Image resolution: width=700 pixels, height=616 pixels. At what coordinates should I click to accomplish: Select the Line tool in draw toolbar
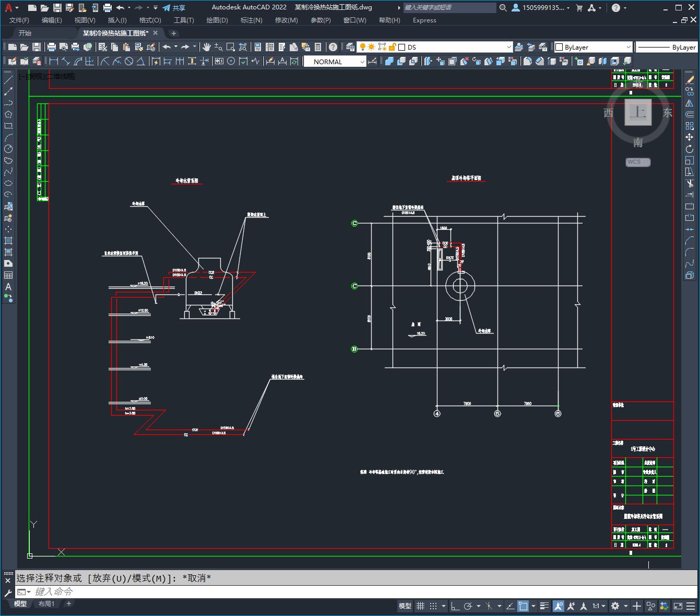(x=8, y=80)
